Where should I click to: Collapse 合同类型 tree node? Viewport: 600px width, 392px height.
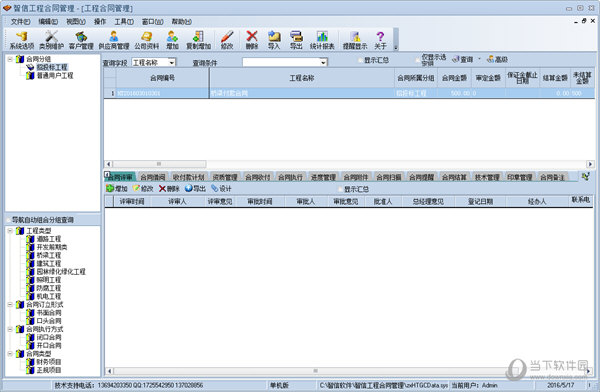tap(10, 353)
